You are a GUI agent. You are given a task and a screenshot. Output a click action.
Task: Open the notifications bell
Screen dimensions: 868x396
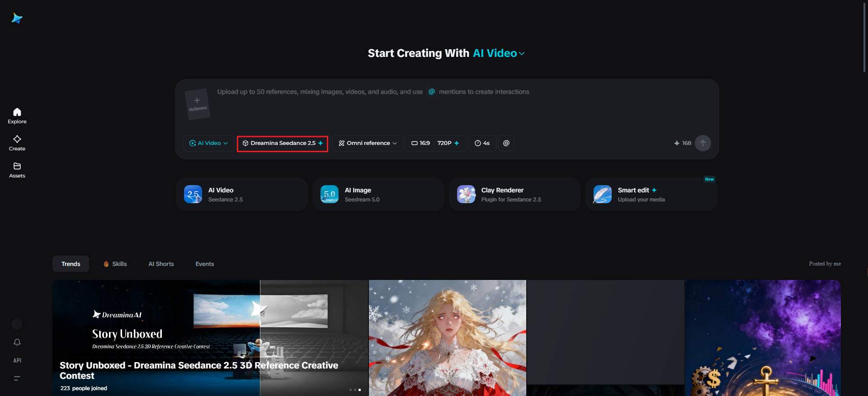17,342
